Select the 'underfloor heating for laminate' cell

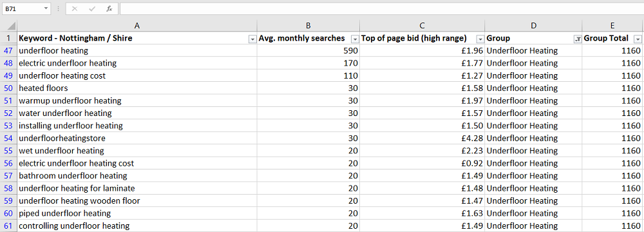click(x=137, y=188)
